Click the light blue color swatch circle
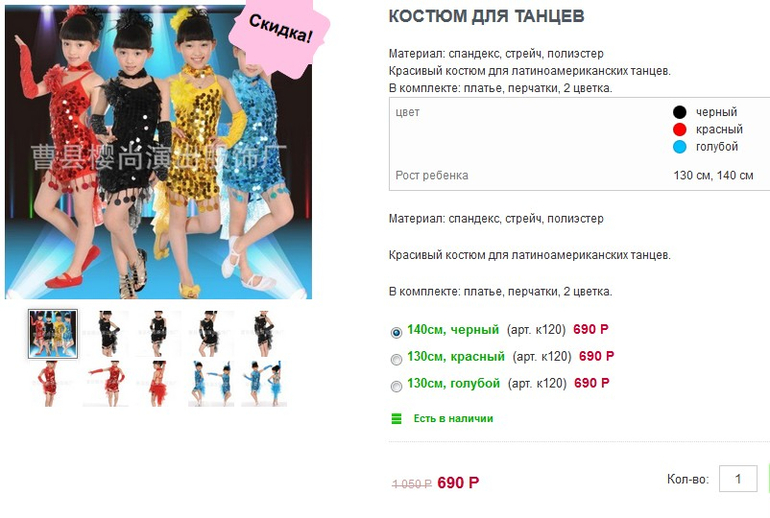 [680, 146]
